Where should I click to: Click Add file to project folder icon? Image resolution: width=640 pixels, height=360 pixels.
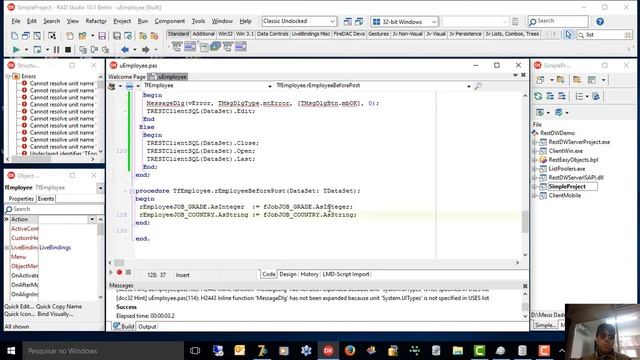click(x=143, y=36)
